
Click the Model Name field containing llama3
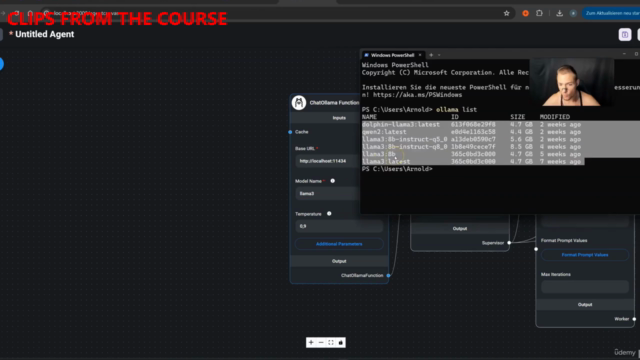coord(327,193)
